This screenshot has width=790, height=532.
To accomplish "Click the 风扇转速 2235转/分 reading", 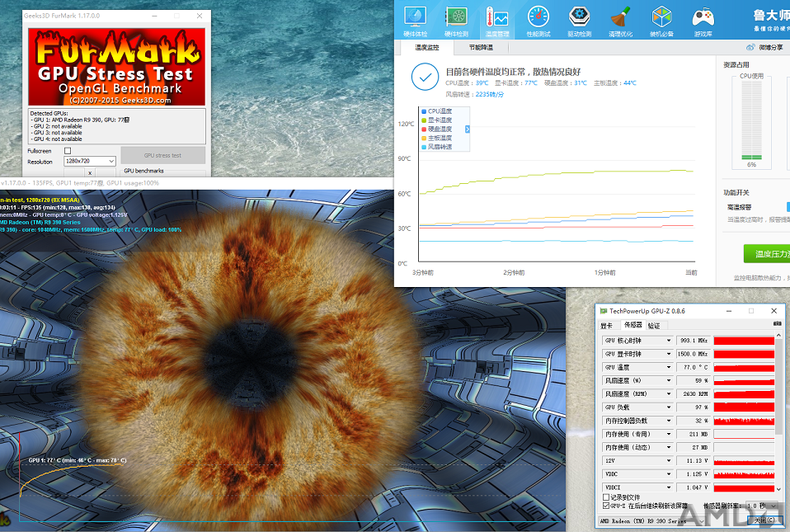I will tap(475, 94).
